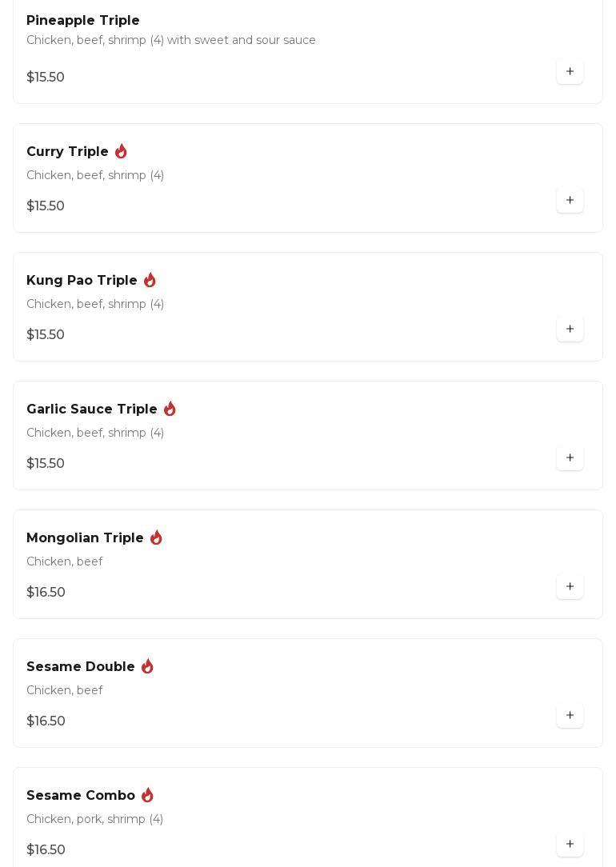Select the Kung Pao Triple heading
The width and height of the screenshot is (616, 867).
(82, 281)
